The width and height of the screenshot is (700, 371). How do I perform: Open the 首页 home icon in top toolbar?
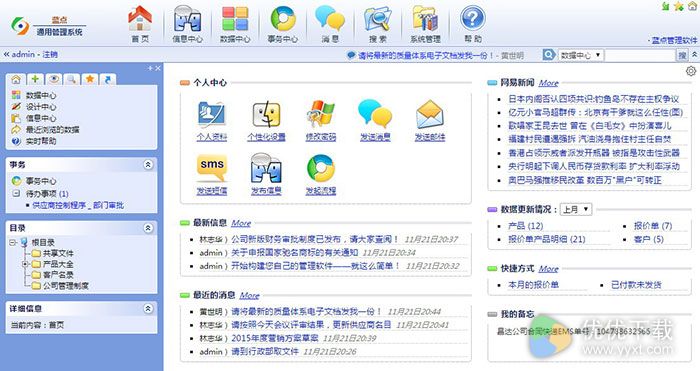click(x=140, y=24)
